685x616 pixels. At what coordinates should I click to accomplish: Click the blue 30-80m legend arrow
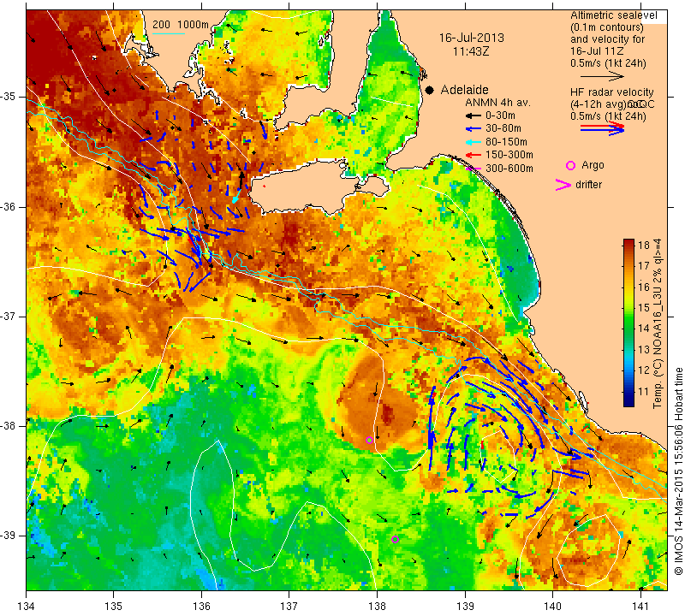pyautogui.click(x=474, y=129)
